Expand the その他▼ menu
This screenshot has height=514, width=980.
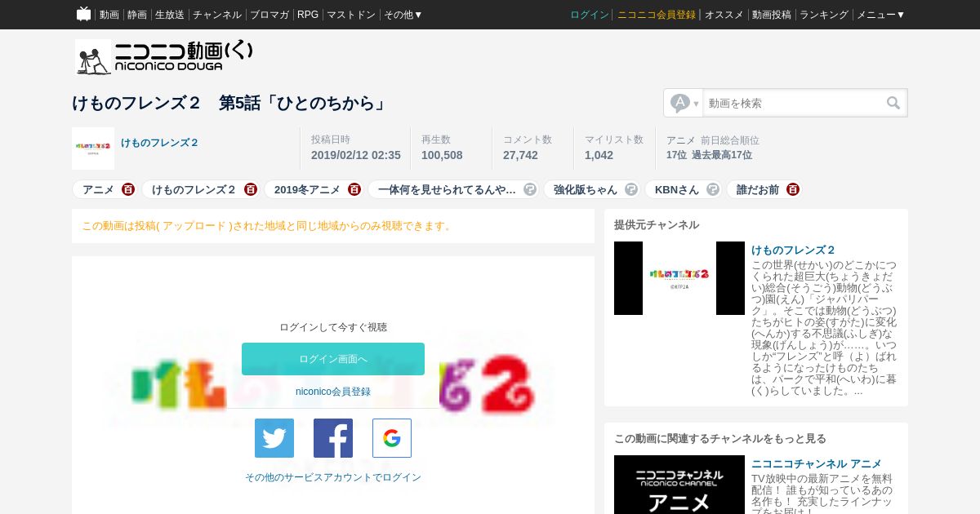(403, 15)
